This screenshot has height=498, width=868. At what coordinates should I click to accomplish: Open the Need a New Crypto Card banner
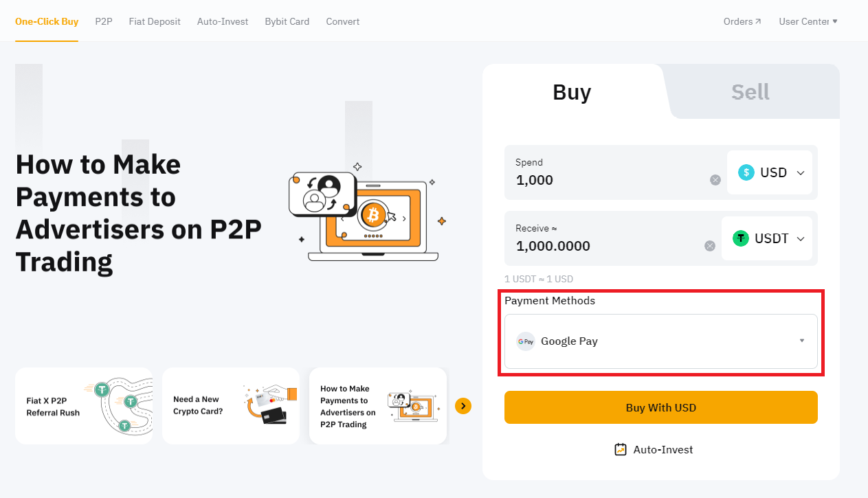[231, 406]
